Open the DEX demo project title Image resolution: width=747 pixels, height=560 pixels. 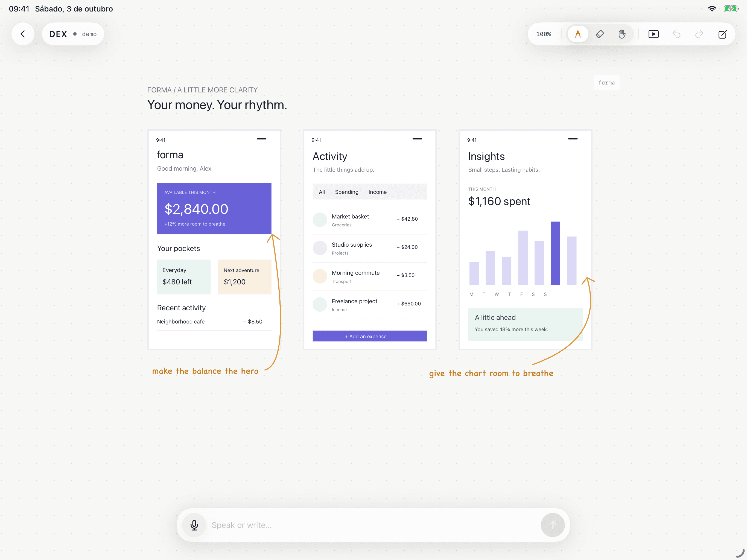click(73, 34)
